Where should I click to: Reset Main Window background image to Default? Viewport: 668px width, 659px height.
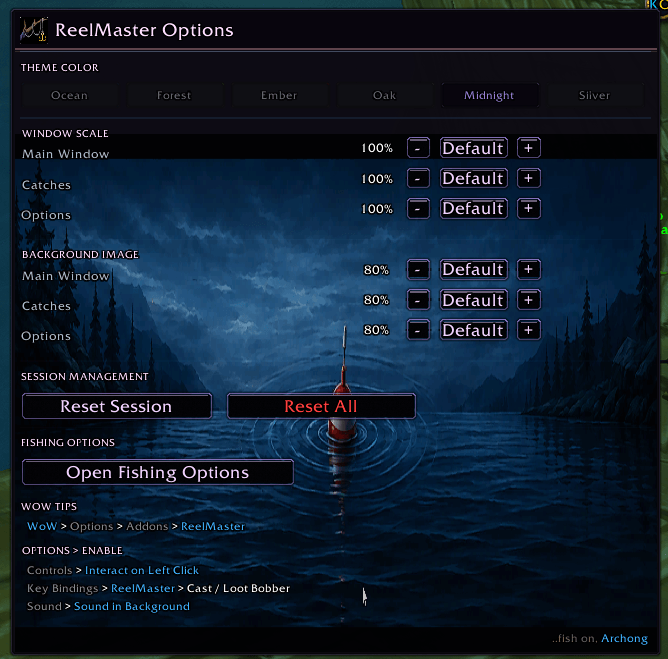473,269
